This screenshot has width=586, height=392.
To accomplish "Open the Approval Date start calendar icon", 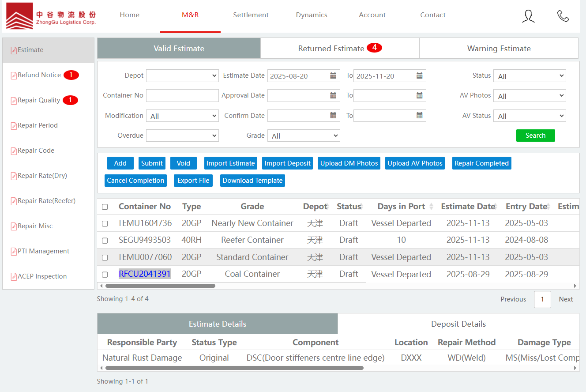I will pos(333,95).
